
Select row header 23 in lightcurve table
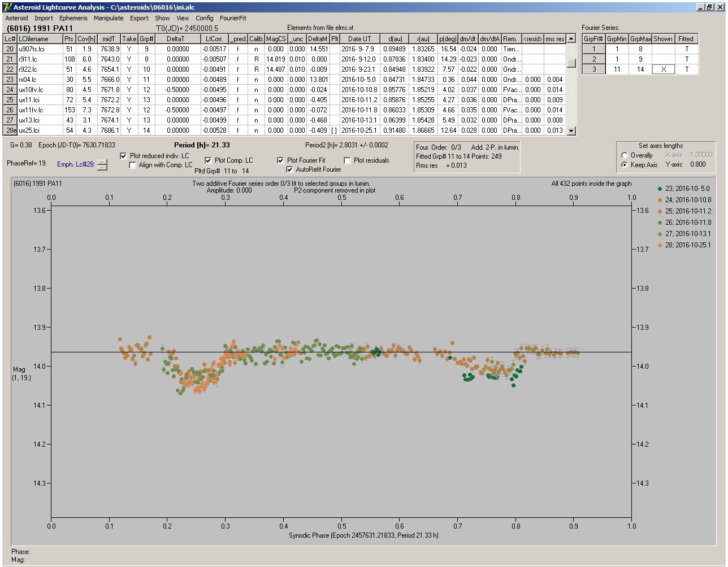[10, 80]
